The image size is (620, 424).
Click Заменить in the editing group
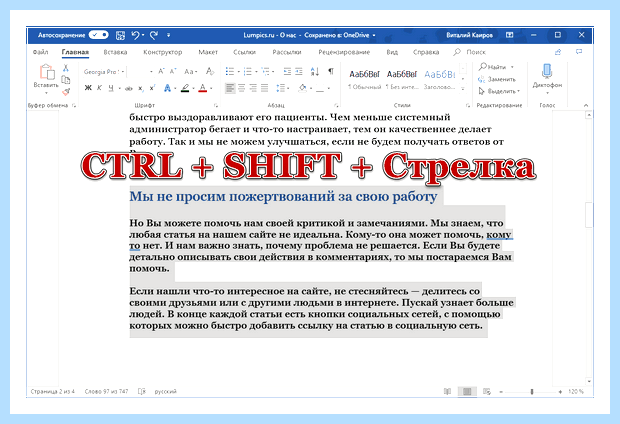click(x=497, y=79)
